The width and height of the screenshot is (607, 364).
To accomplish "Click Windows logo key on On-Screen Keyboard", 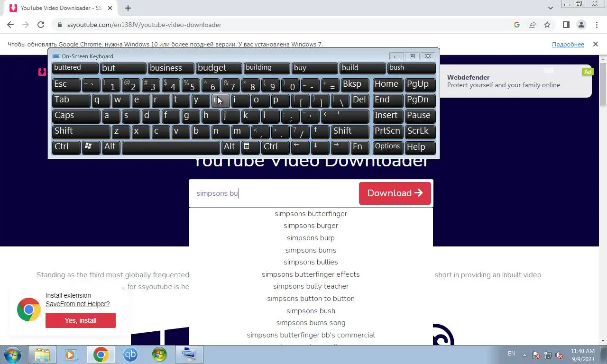I will 91,147.
